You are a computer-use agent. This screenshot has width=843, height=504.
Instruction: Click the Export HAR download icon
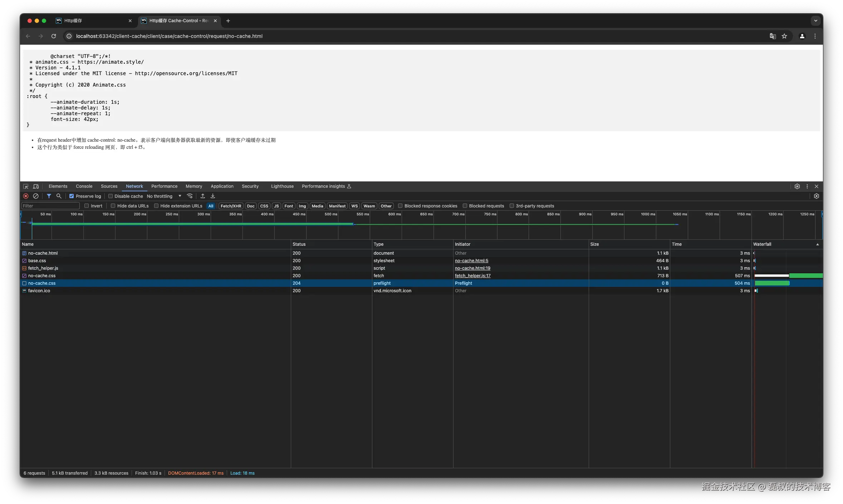[213, 196]
